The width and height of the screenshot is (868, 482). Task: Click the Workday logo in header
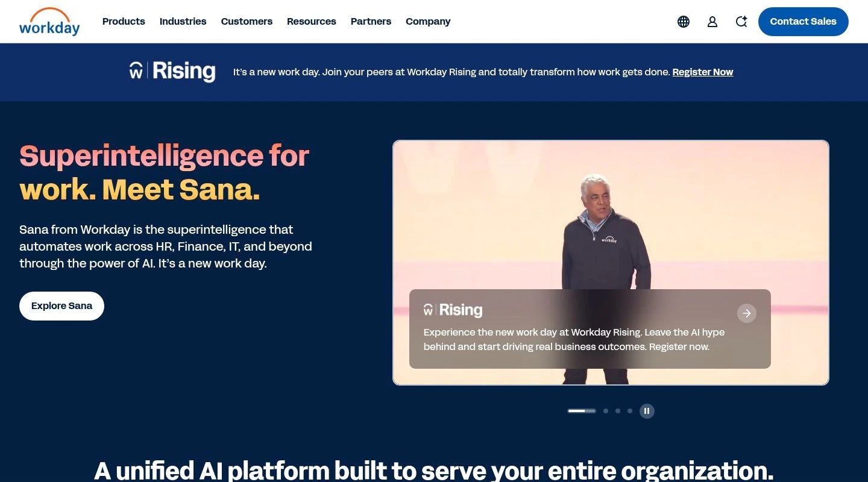(x=49, y=22)
